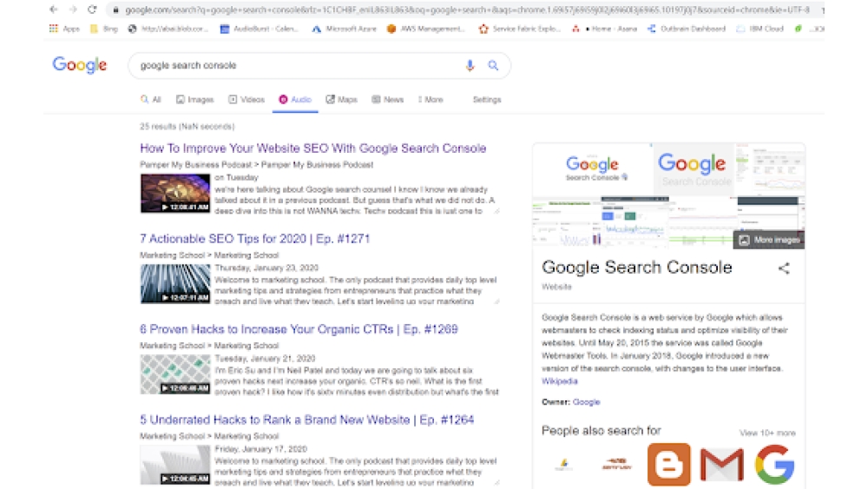Image resolution: width=868 pixels, height=489 pixels.
Task: Click the Thursday, January 23, 2020 date text
Action: [266, 268]
